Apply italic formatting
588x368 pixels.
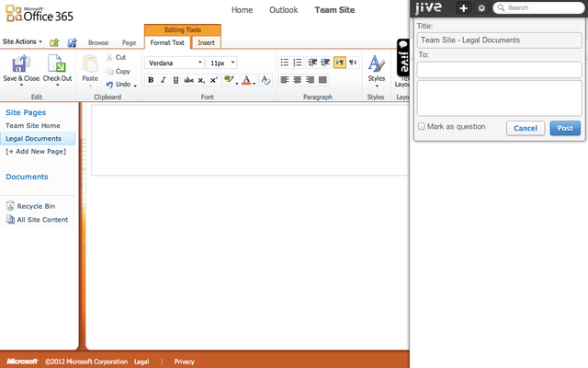click(163, 80)
